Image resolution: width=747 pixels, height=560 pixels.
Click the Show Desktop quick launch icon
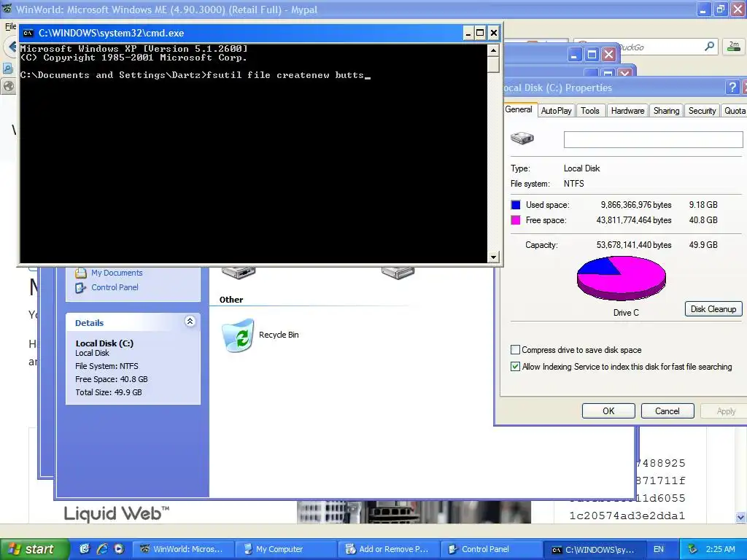pyautogui.click(x=85, y=549)
